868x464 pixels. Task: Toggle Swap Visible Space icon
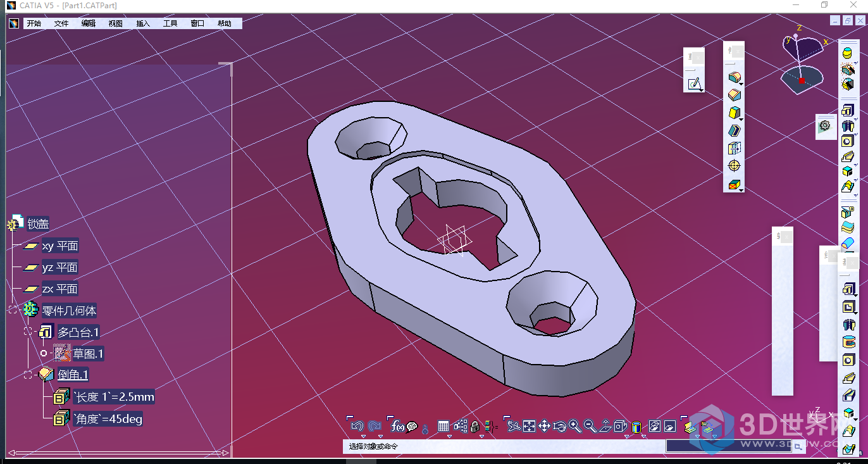pos(670,426)
